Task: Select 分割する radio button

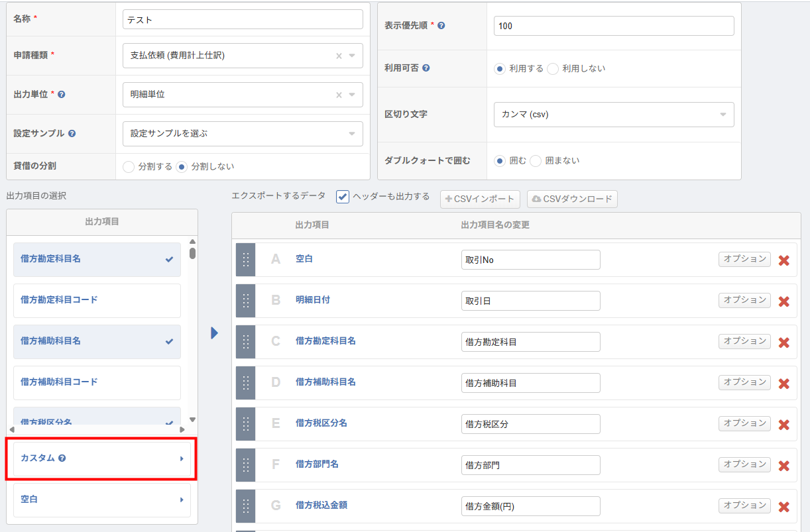Action: 129,167
